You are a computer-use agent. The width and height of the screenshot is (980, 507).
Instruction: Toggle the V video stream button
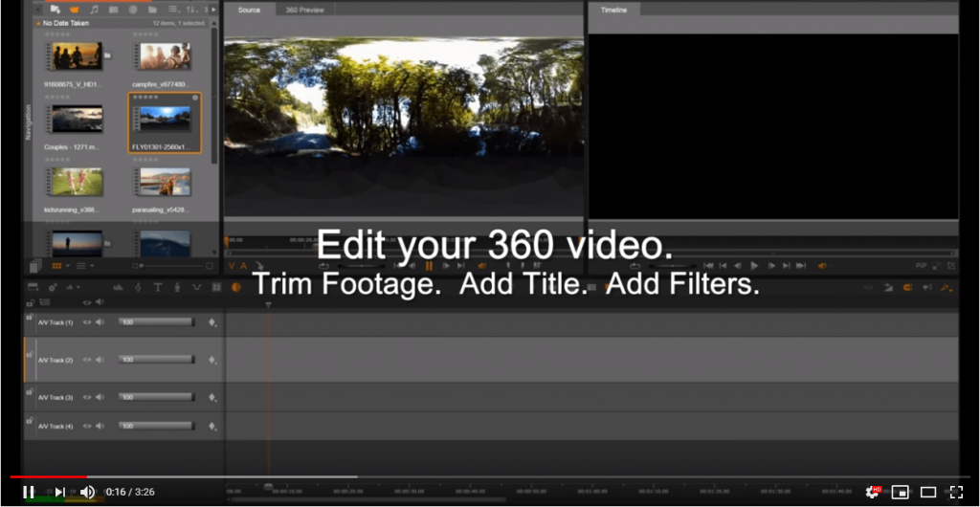point(232,266)
